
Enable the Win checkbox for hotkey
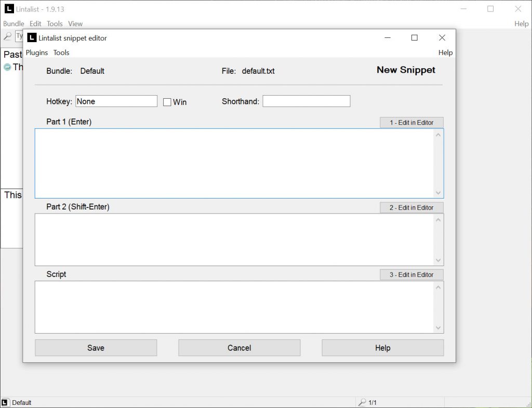(167, 102)
